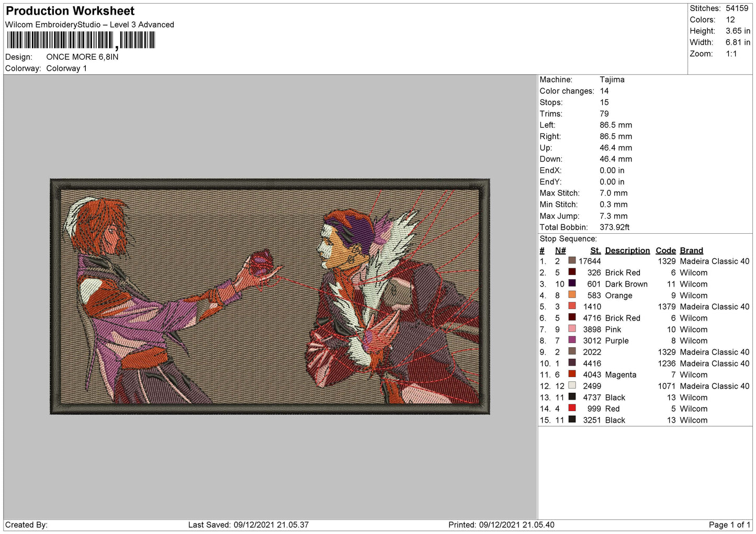Click the 'Page 1 of 1' indicator

click(x=729, y=525)
